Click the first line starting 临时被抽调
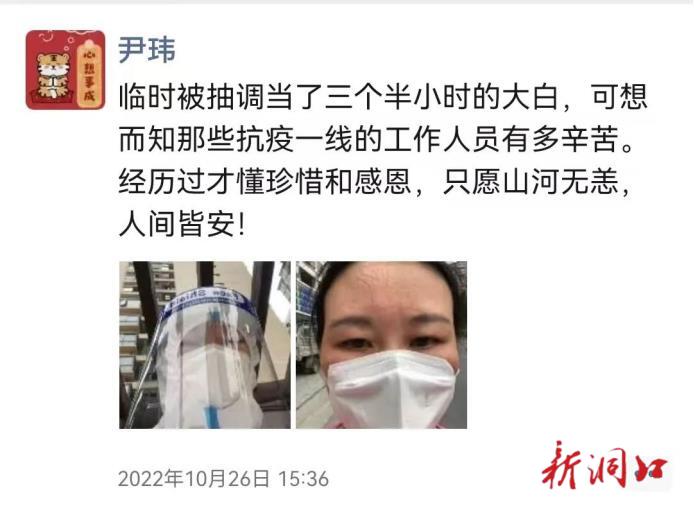The height and width of the screenshot is (521, 694). (x=383, y=97)
